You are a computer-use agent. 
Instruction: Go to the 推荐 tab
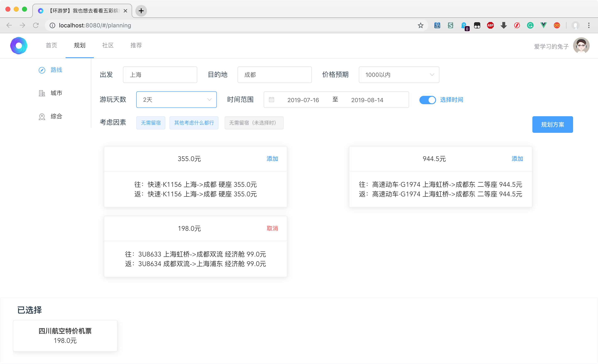(x=136, y=45)
